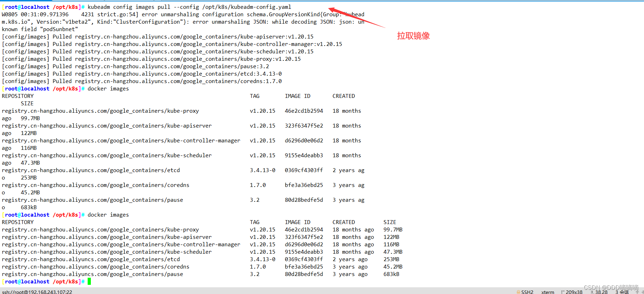Click the SIZE header in second table
The width and height of the screenshot is (644, 294).
pyautogui.click(x=390, y=222)
